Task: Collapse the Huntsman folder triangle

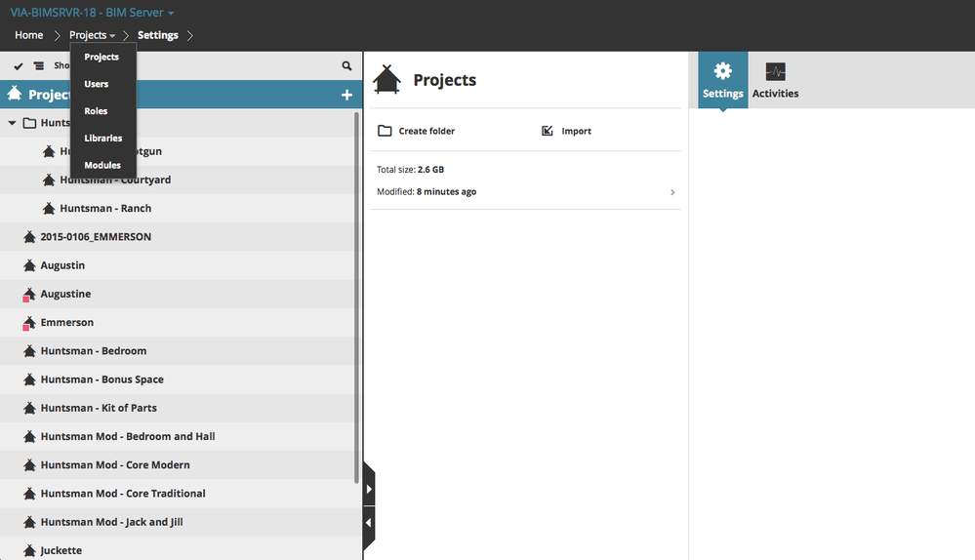Action: tap(12, 123)
